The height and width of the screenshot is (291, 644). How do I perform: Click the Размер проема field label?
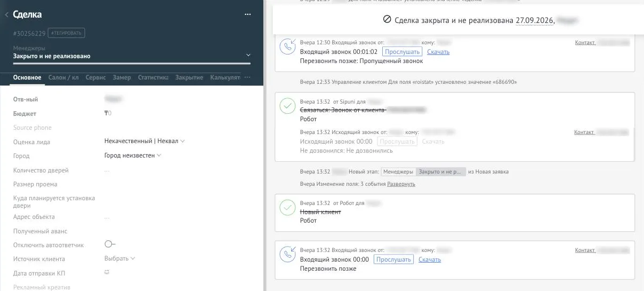[x=35, y=184]
